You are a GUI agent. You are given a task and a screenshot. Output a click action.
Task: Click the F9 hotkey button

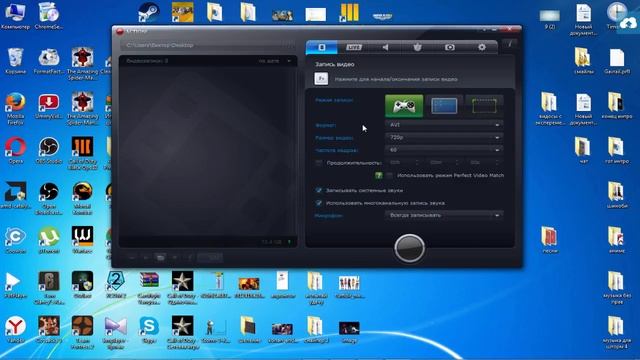click(x=321, y=78)
